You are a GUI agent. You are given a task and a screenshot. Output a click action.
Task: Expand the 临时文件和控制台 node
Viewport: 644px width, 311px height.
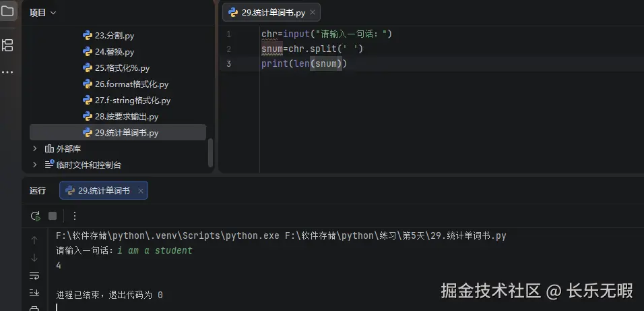coord(35,165)
